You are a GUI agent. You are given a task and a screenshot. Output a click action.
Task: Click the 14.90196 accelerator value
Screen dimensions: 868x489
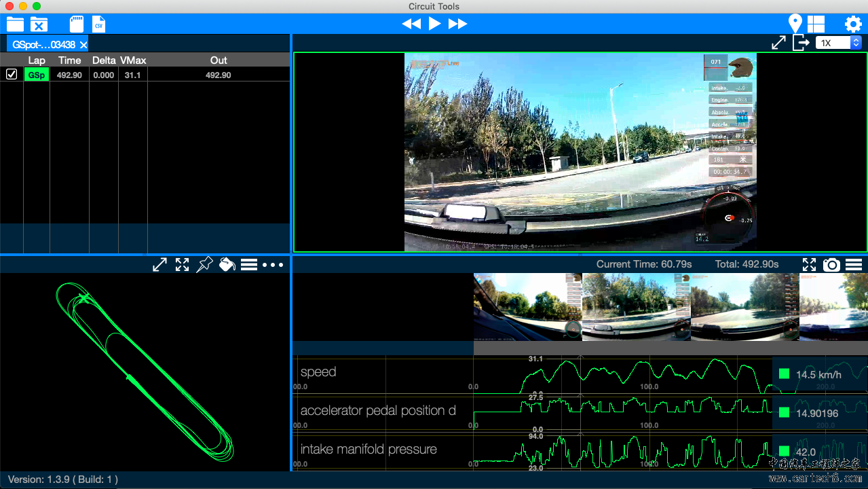coord(817,414)
